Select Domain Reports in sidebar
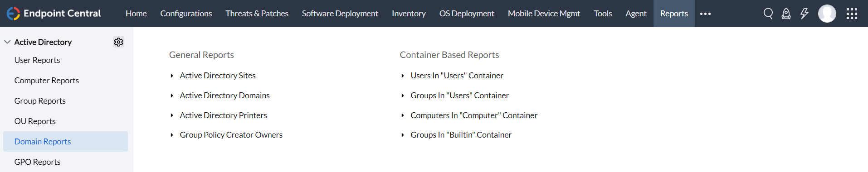 65,142
